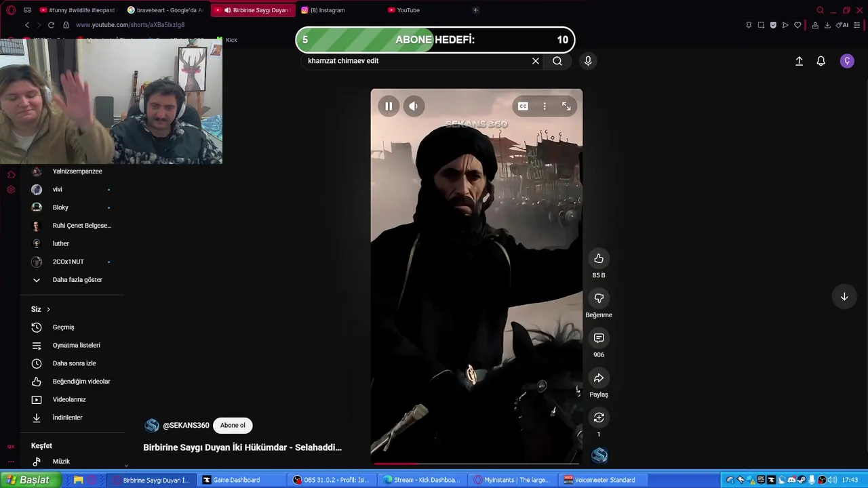Switch to the #funny #wildlife #leopard tab
Viewport: 868px width, 488px height.
(x=77, y=10)
